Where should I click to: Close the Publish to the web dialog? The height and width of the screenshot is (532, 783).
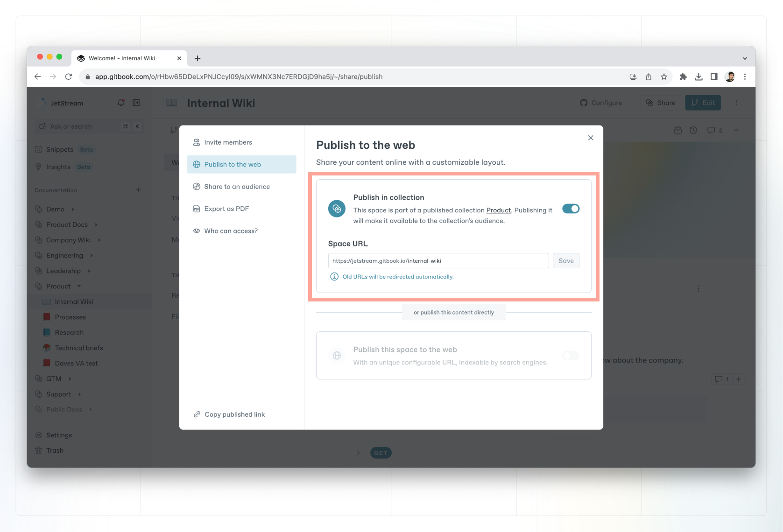(x=591, y=138)
